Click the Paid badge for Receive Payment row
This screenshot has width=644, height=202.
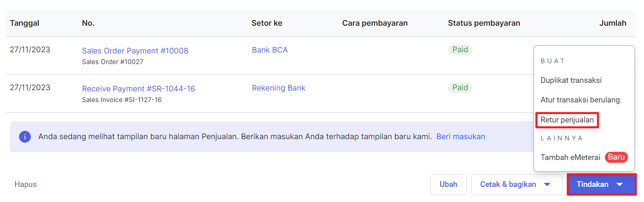click(460, 88)
